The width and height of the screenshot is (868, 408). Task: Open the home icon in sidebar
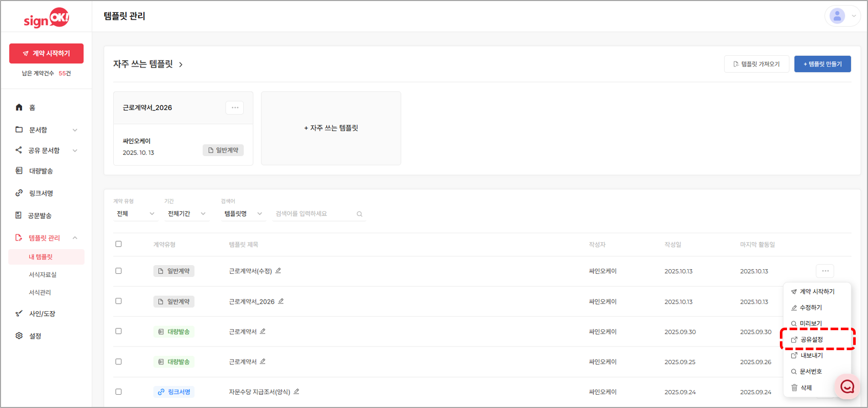[19, 108]
